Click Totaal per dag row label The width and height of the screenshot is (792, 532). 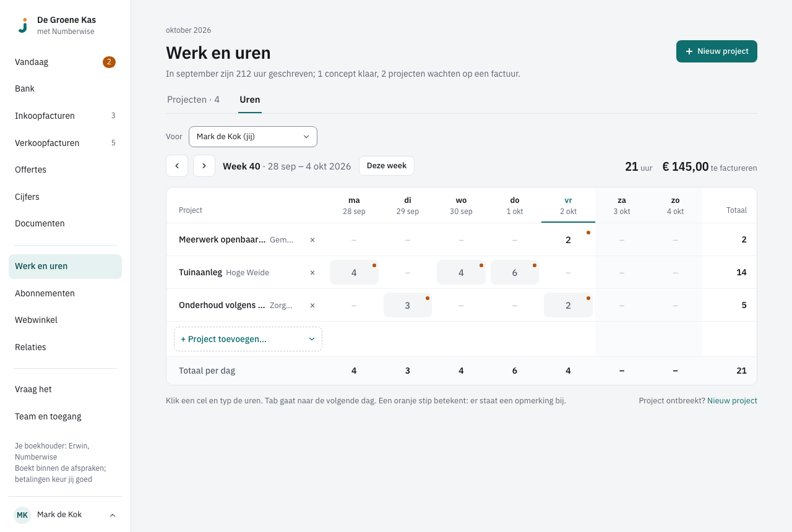coord(207,371)
